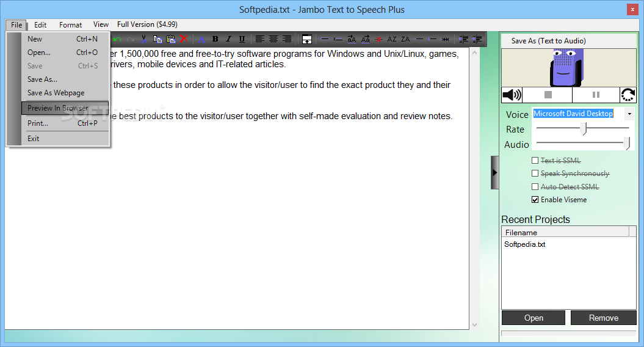Choose Open... from File menu
This screenshot has width=644, height=347.
pyautogui.click(x=65, y=53)
